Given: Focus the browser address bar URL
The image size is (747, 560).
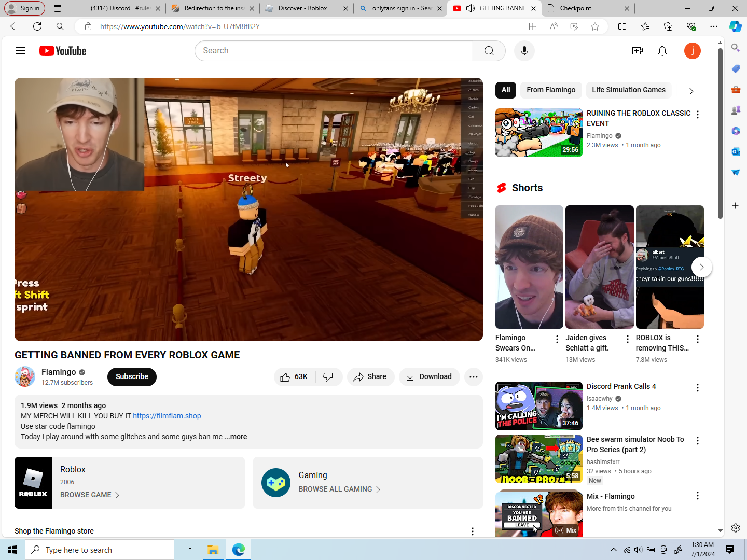Looking at the screenshot, I should pyautogui.click(x=179, y=26).
